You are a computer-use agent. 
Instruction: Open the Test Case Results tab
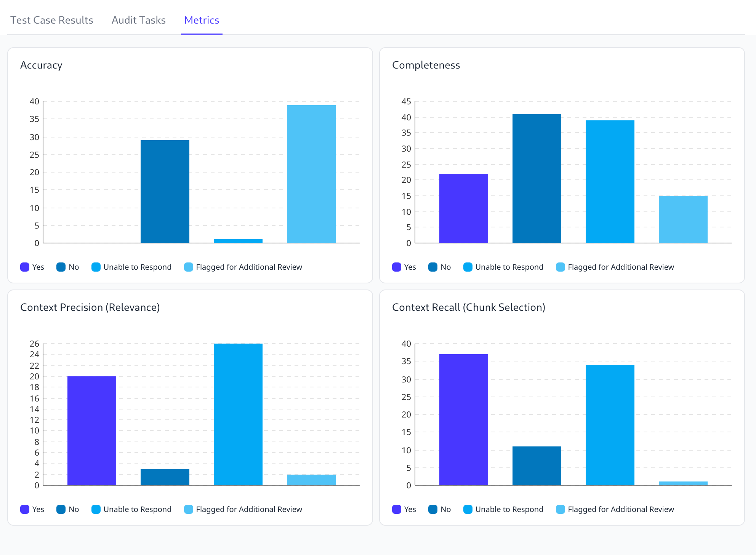51,20
